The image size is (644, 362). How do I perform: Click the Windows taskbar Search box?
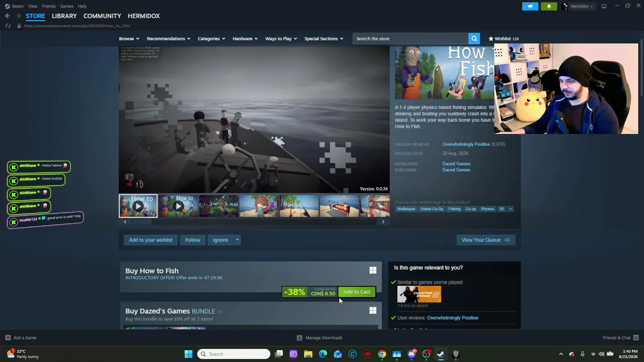point(233,354)
